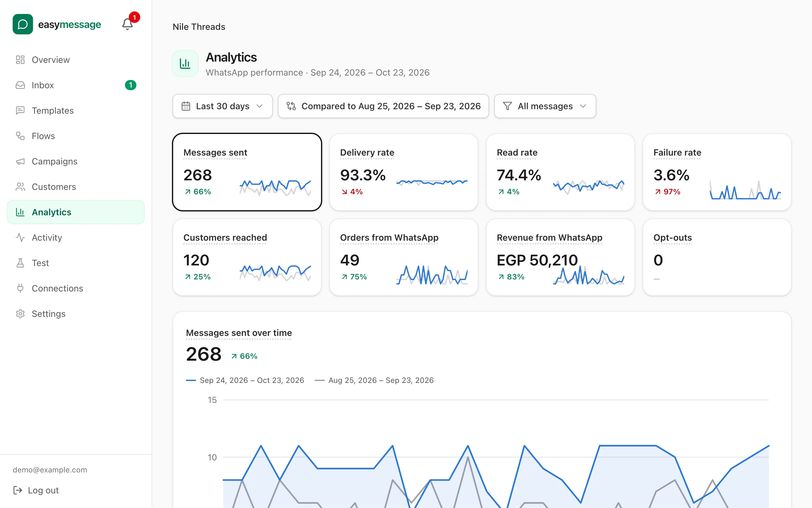
Task: Open the Compared to date range selector
Action: coord(383,106)
